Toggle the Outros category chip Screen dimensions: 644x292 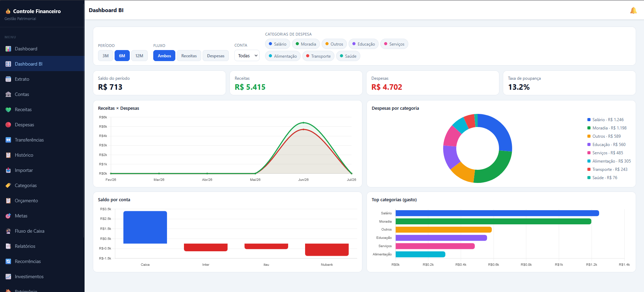pyautogui.click(x=334, y=44)
